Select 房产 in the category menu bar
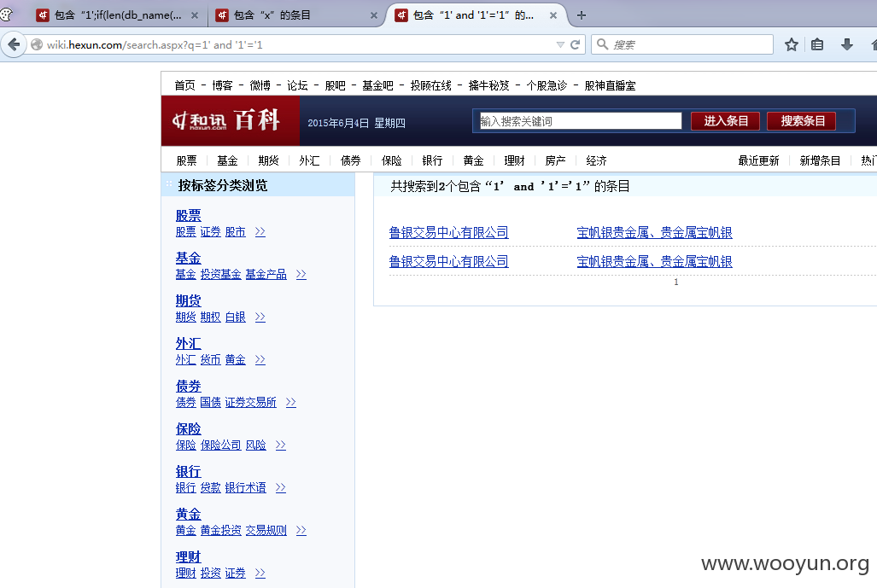877x588 pixels. pos(555,161)
